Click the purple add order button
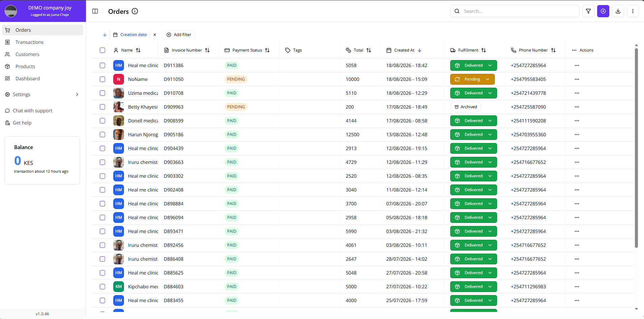644x319 pixels. [603, 11]
